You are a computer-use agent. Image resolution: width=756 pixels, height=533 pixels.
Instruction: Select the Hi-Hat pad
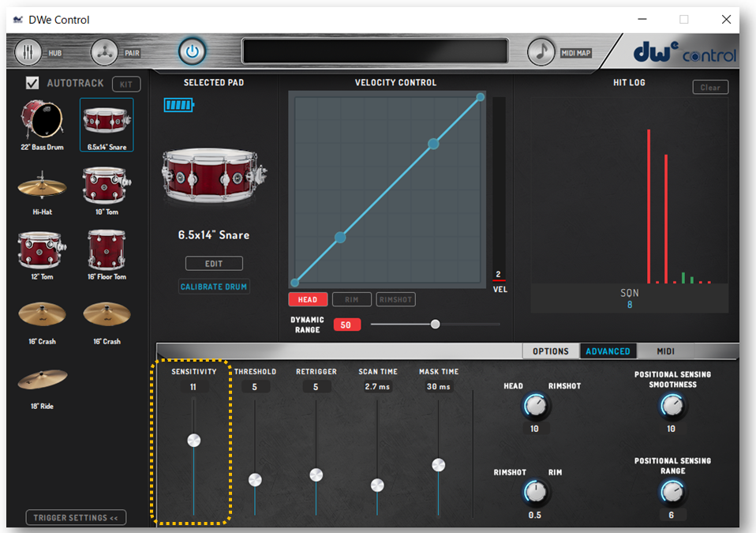point(42,192)
